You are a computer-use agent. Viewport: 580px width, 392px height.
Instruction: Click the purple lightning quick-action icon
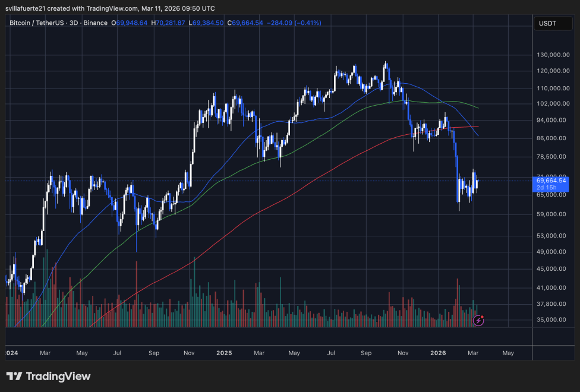click(477, 321)
